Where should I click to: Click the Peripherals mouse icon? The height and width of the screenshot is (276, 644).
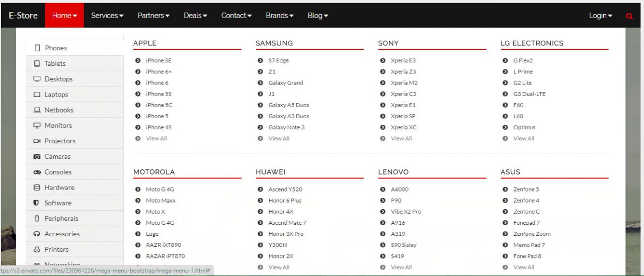pos(37,219)
